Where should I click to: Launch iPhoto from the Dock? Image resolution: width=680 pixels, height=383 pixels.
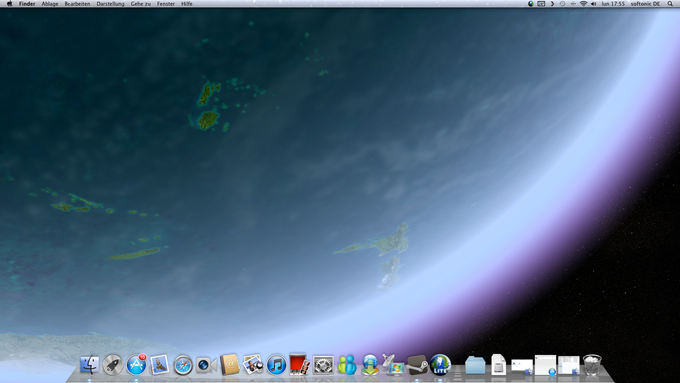253,365
